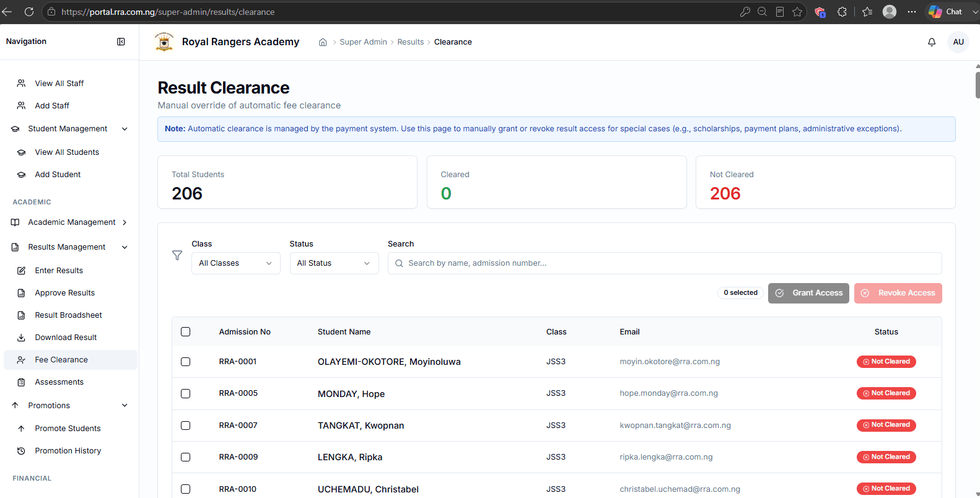Viewport: 980px width, 498px height.
Task: Click email moyin.okotore@rra.com.ng
Action: 670,362
